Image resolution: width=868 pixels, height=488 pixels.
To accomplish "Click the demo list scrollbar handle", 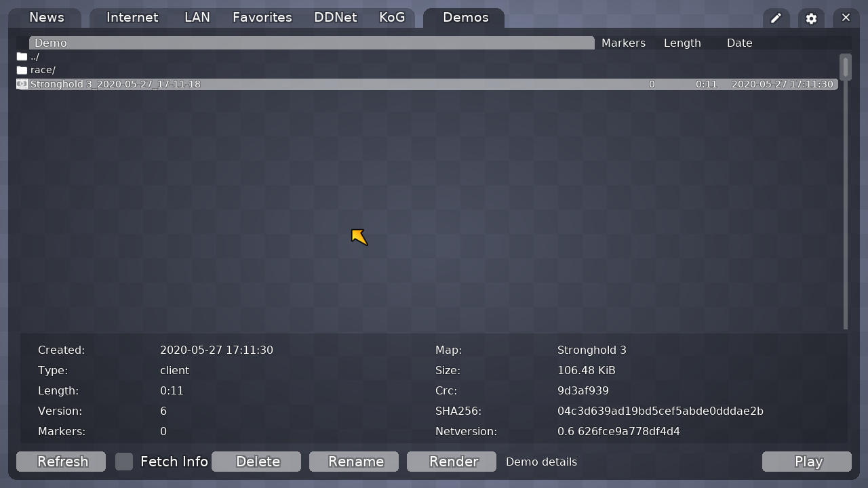I will pos(845,67).
